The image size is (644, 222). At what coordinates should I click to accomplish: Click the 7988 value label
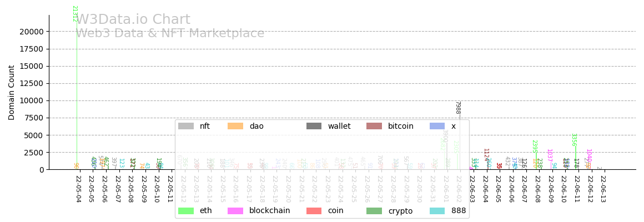(458, 108)
